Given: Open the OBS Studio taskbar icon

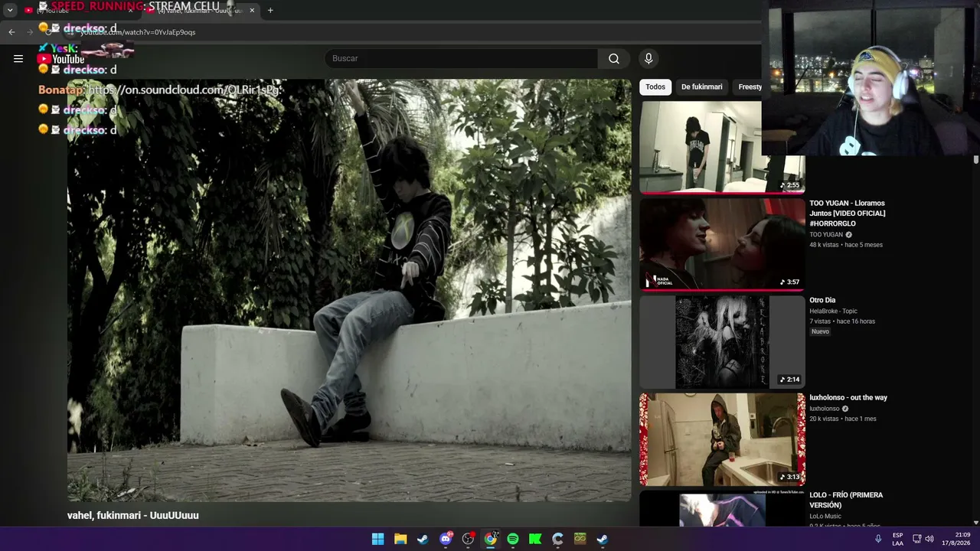Looking at the screenshot, I should (x=468, y=539).
